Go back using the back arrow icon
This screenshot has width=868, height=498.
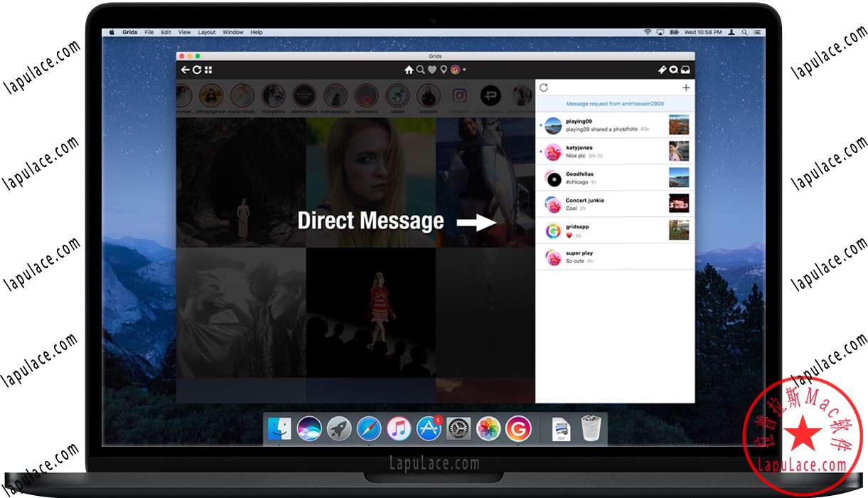[185, 69]
